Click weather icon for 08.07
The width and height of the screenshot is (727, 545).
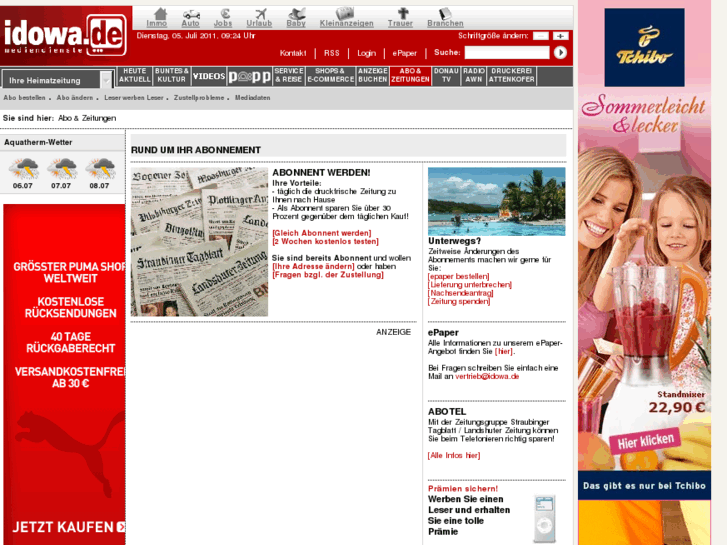[100, 169]
